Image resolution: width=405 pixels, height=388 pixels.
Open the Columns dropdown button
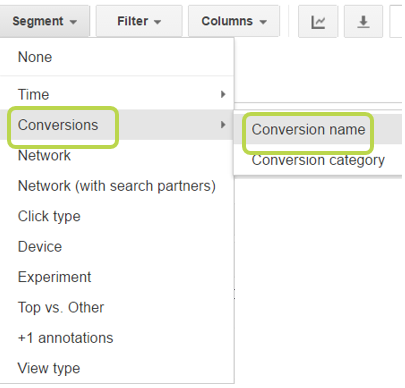click(x=234, y=21)
